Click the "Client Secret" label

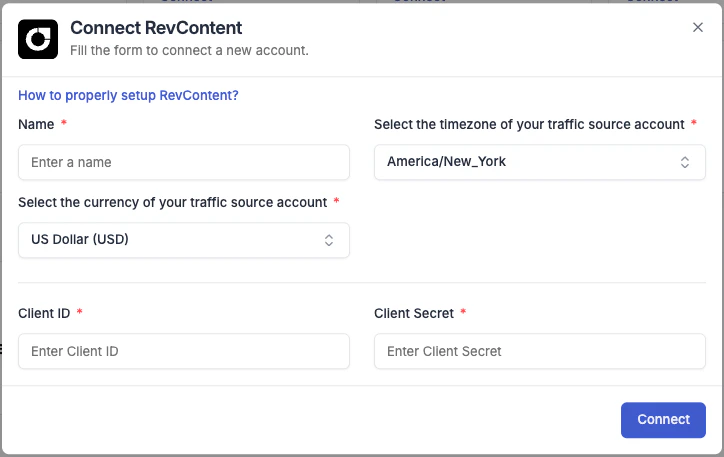point(414,313)
